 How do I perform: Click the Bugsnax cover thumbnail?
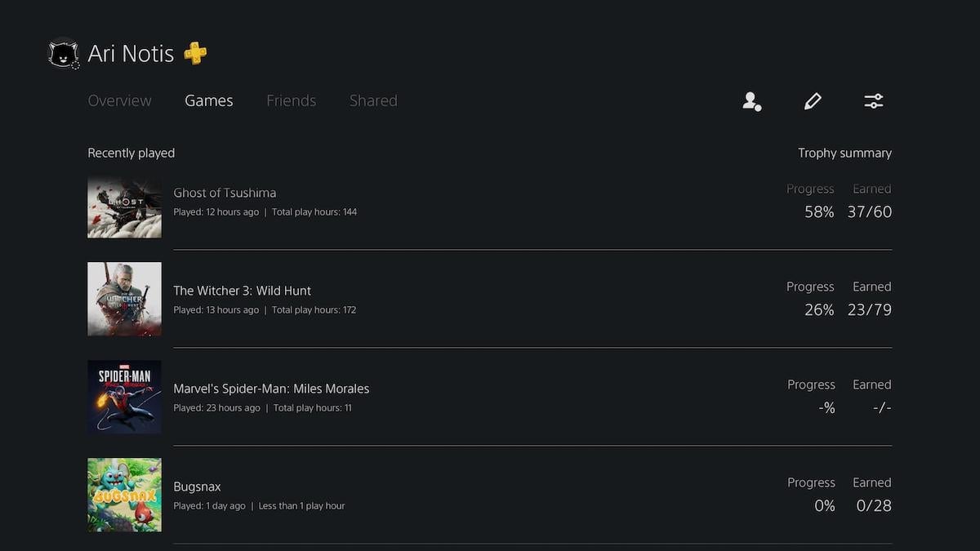click(x=124, y=495)
